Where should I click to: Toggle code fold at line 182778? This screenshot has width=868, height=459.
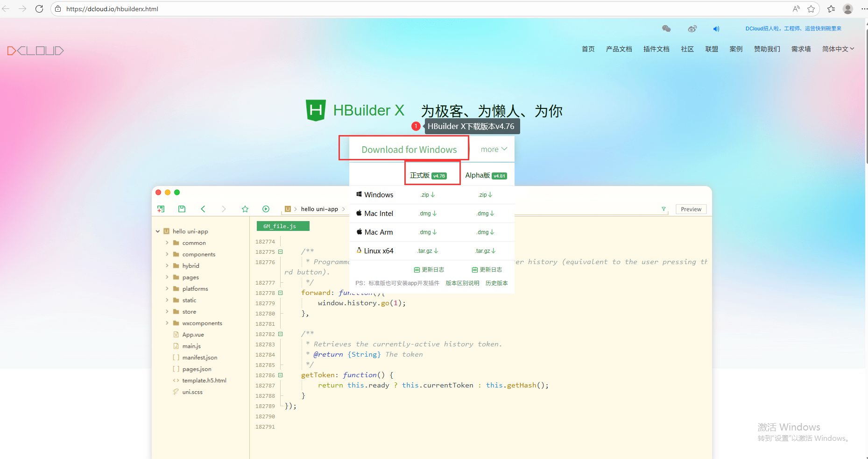click(281, 293)
